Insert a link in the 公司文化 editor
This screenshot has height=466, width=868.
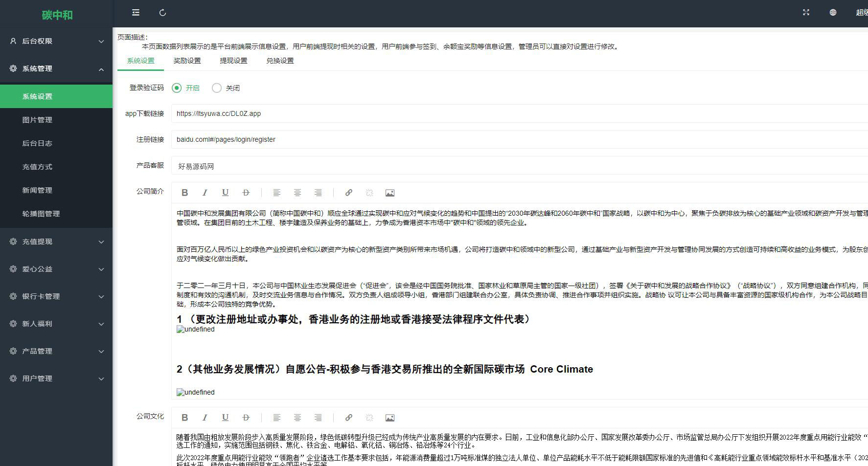point(348,418)
